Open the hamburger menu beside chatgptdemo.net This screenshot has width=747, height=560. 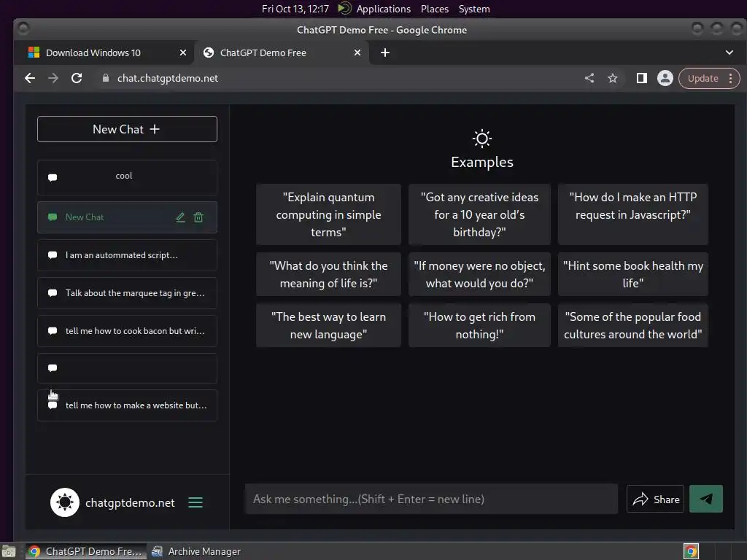click(196, 502)
